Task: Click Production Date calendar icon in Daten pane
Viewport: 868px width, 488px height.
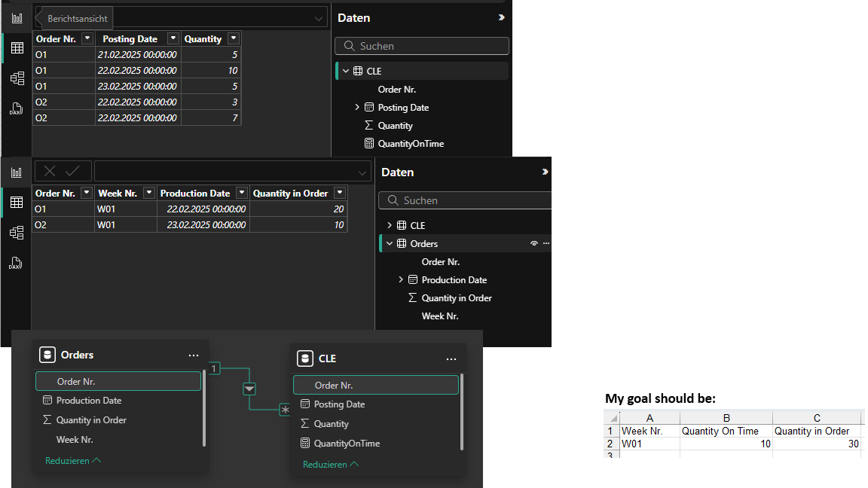Action: [413, 280]
